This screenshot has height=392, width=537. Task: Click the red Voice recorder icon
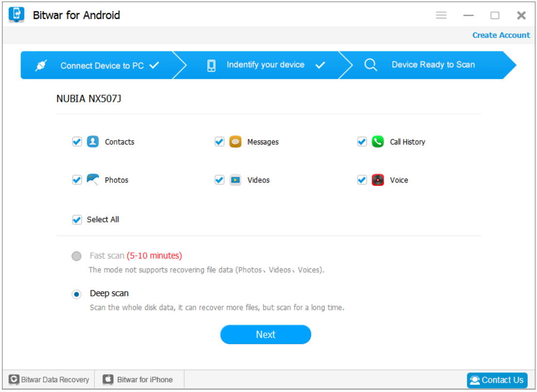click(x=377, y=180)
